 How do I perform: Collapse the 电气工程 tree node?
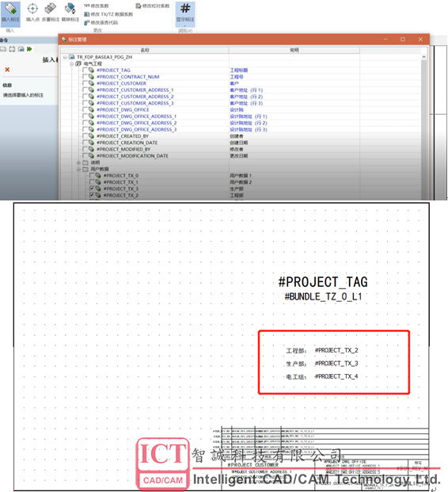point(71,63)
